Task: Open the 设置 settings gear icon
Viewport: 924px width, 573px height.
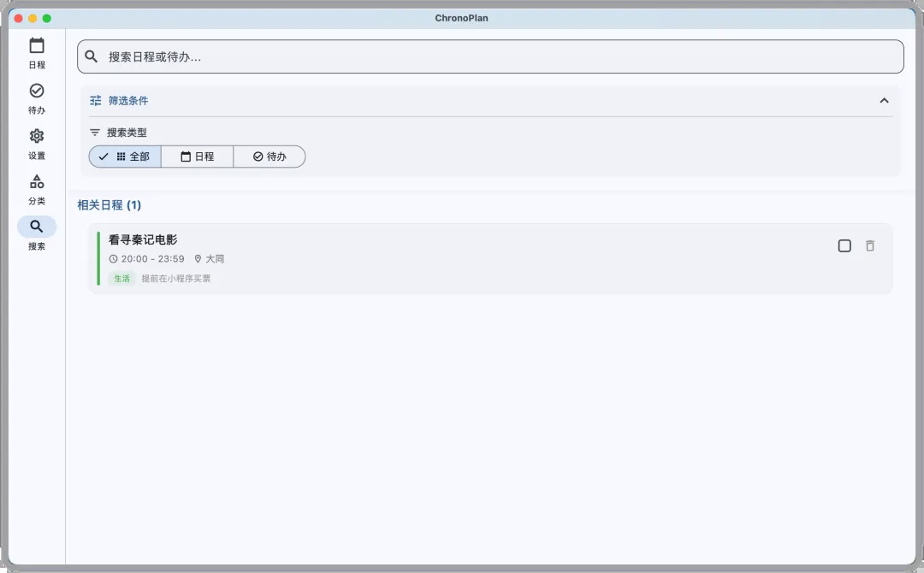Action: [37, 137]
